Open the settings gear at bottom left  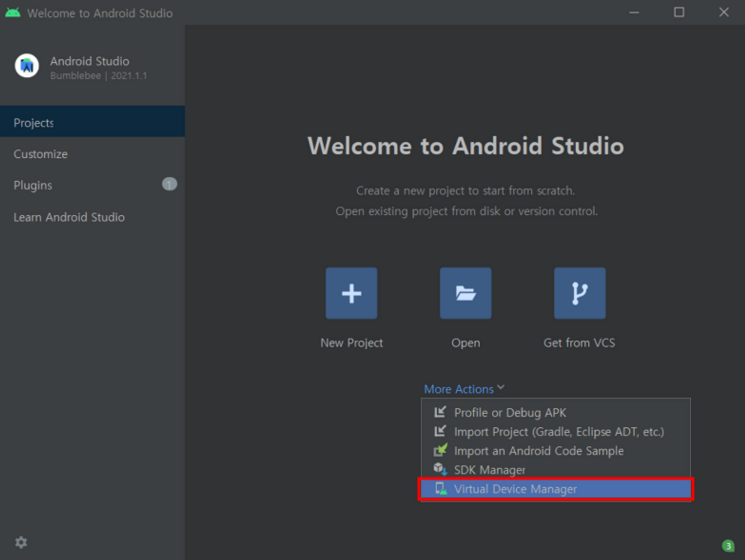coord(21,542)
